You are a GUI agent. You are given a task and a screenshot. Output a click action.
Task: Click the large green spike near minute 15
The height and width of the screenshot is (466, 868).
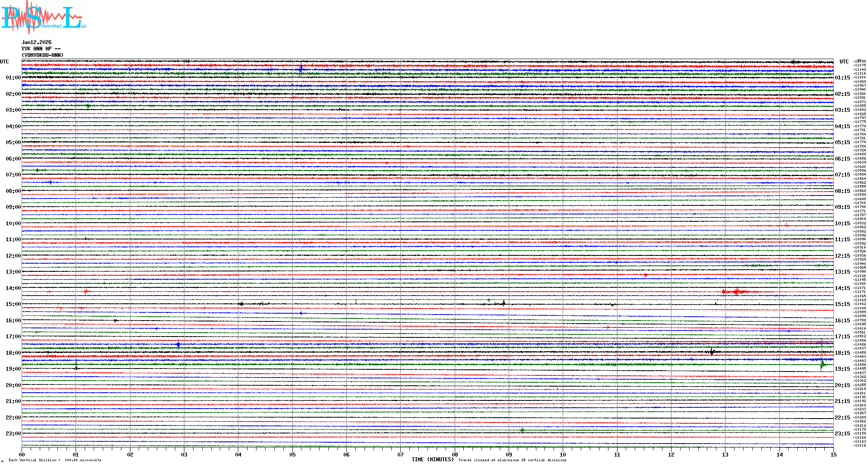click(822, 364)
